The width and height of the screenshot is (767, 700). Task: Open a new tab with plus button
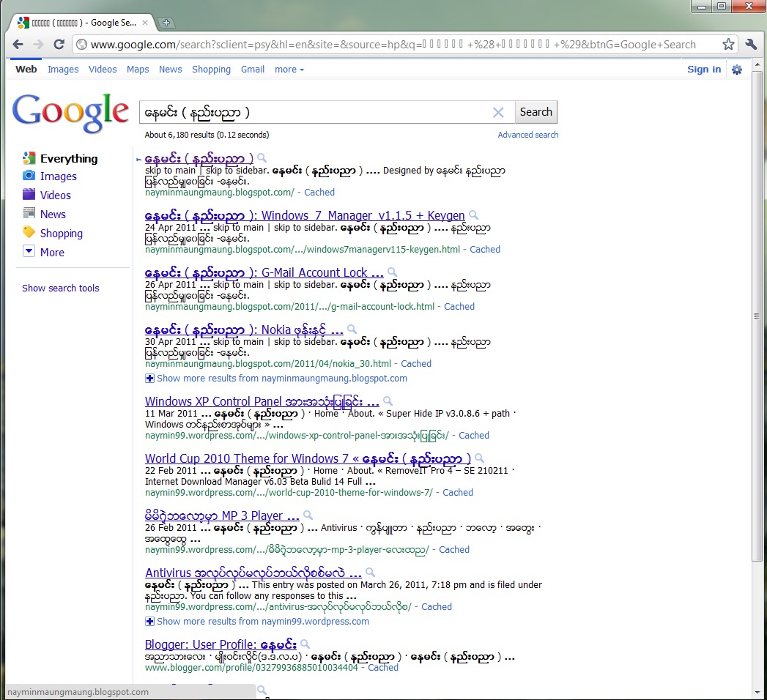tap(166, 23)
